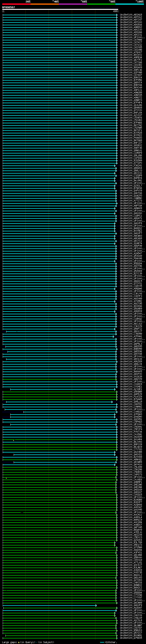Viewport: 146px width, 644px height.
Task: Select hit label UniRef100_A7Q0G7
Action: click(x=131, y=52)
